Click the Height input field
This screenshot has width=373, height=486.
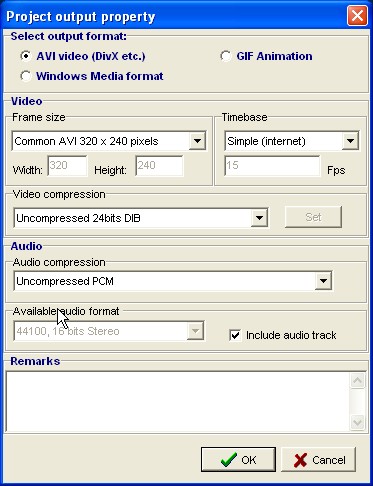point(159,165)
